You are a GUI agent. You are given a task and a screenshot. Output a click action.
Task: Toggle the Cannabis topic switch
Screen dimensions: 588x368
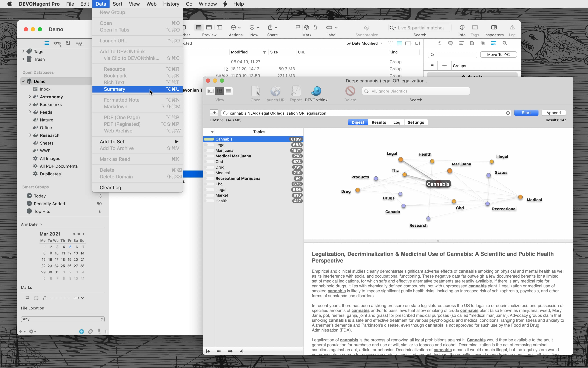point(209,139)
